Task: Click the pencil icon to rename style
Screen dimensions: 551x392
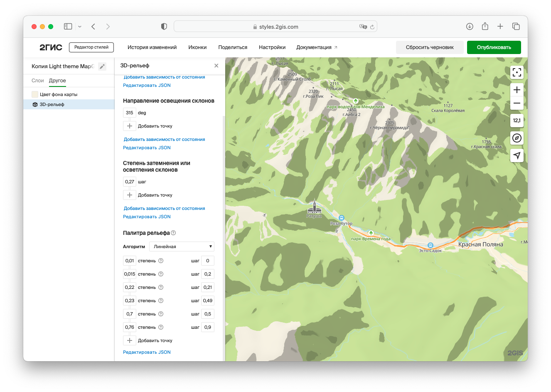Action: click(x=102, y=67)
